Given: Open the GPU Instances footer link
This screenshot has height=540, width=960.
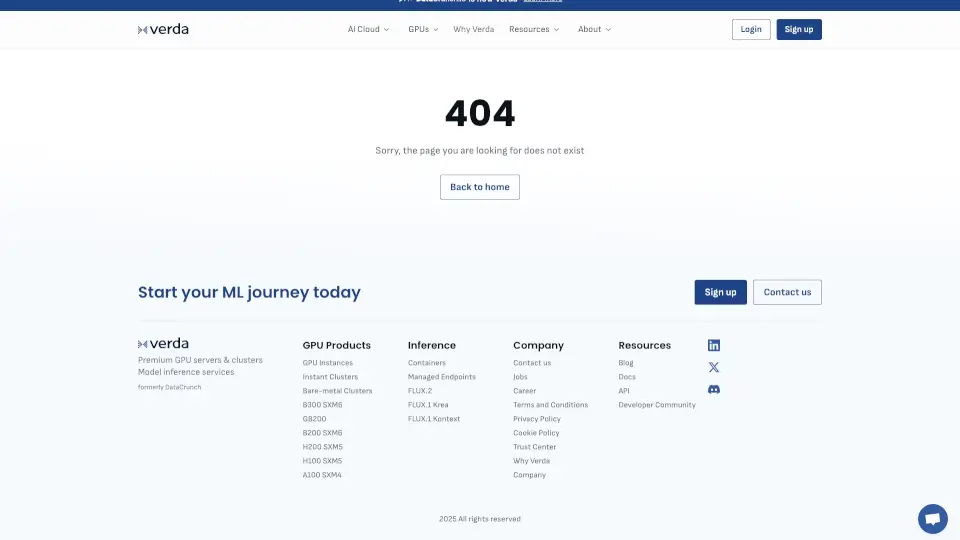Looking at the screenshot, I should click(327, 363).
